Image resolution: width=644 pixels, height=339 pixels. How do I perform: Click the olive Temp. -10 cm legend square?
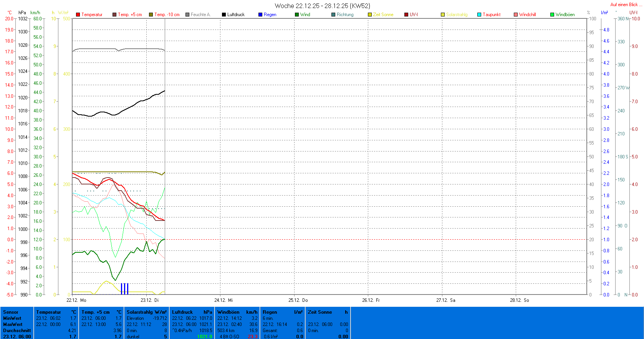(x=151, y=15)
